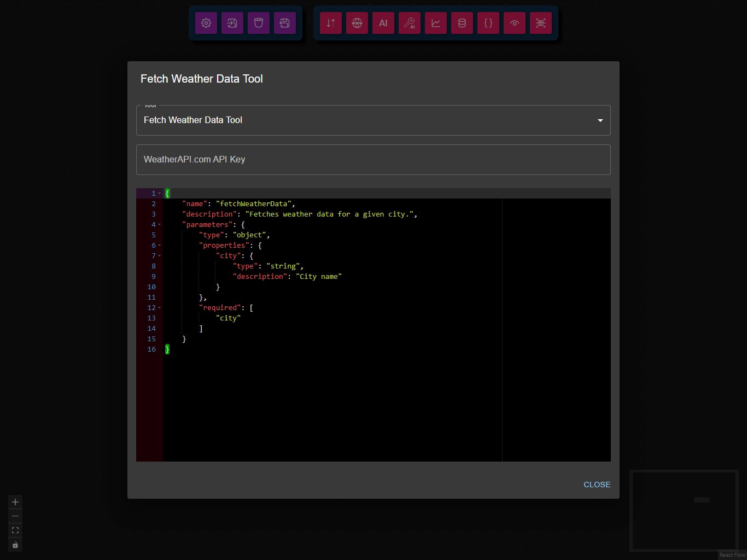Click the fit view canvas control
747x560 pixels.
pyautogui.click(x=15, y=530)
